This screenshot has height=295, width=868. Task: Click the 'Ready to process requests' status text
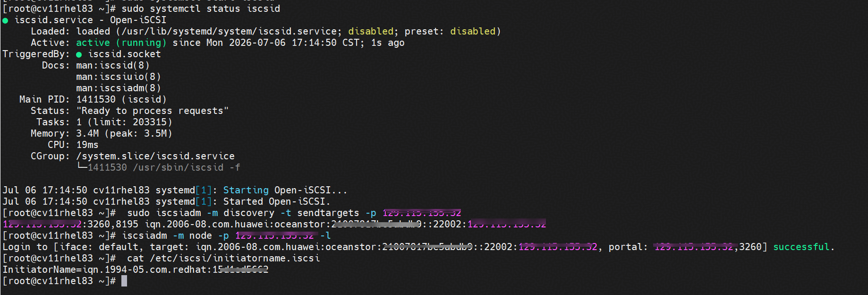pyautogui.click(x=153, y=111)
